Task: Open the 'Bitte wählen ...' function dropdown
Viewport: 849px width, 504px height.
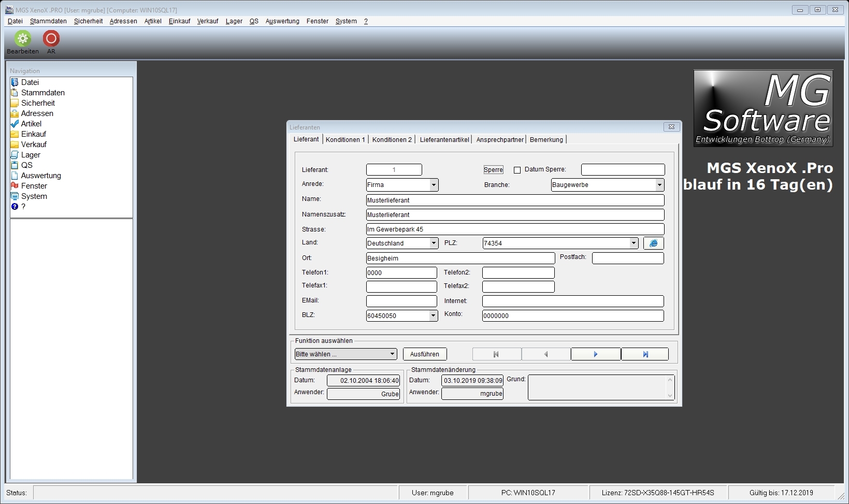Action: coord(392,354)
